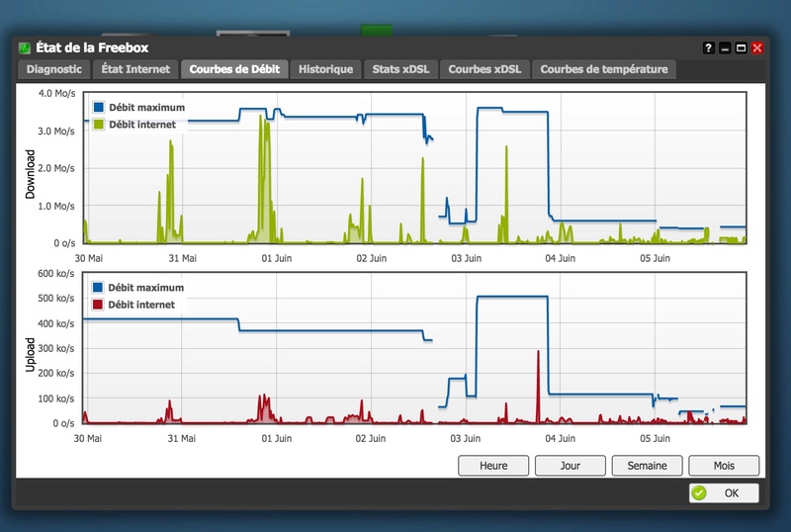The image size is (791, 532).
Task: Click the Download axis label
Action: pos(31,174)
